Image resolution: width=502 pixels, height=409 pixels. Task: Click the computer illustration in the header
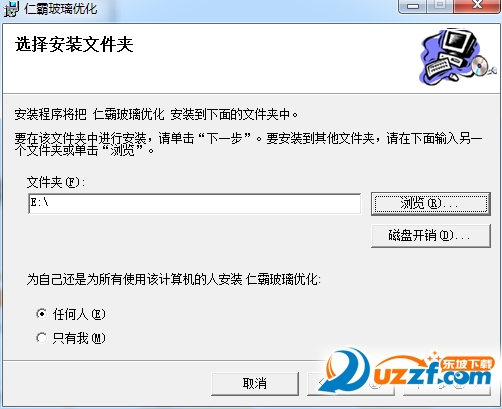[457, 56]
